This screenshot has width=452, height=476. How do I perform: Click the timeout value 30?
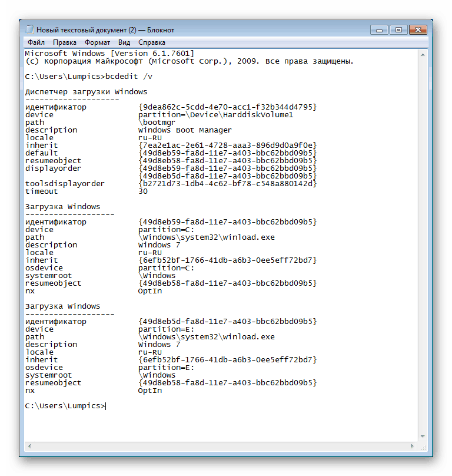pos(143,191)
